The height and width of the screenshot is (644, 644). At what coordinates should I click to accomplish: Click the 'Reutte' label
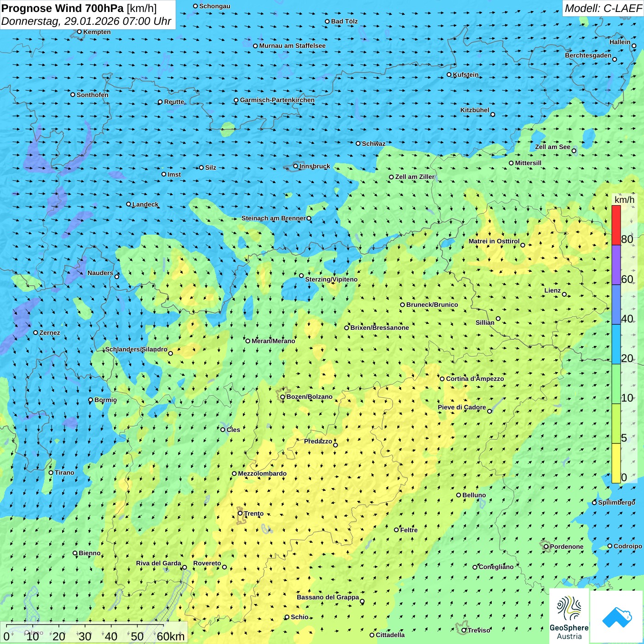pyautogui.click(x=174, y=102)
